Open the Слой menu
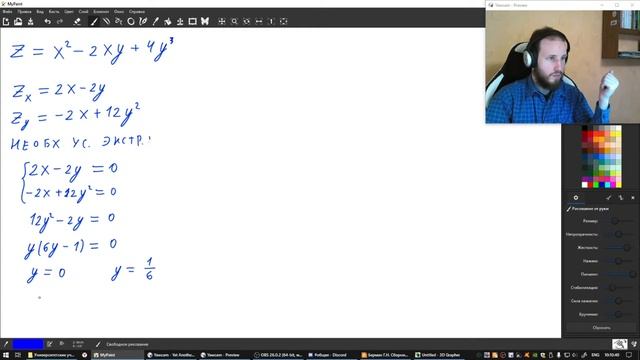Viewport: 640px width, 360px height. pyautogui.click(x=83, y=11)
